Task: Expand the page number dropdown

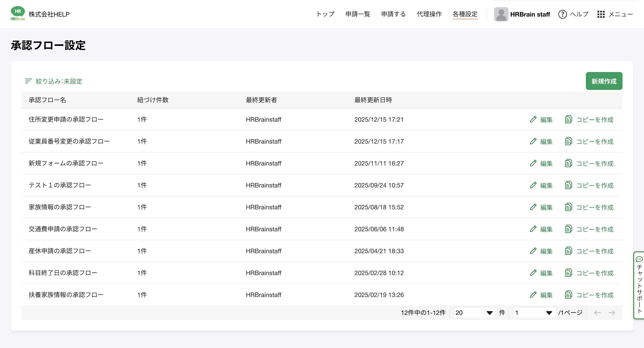Action: click(534, 312)
